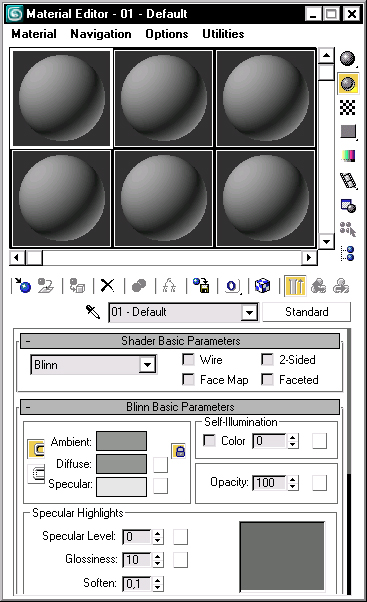Viewport: 367px width, 602px height.
Task: Enable the 2-Sided checkbox
Action: [x=267, y=360]
